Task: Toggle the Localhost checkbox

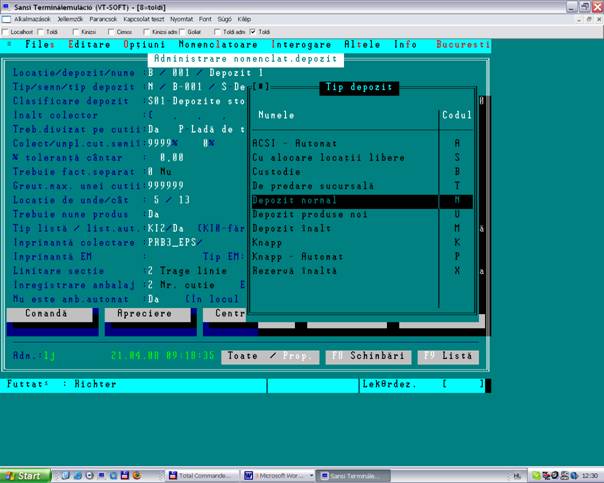Action: point(6,31)
